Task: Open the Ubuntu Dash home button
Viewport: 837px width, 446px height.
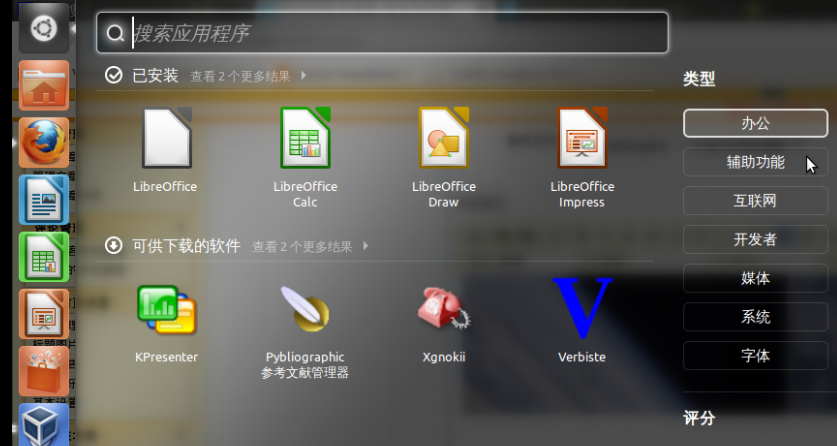Action: click(x=44, y=28)
